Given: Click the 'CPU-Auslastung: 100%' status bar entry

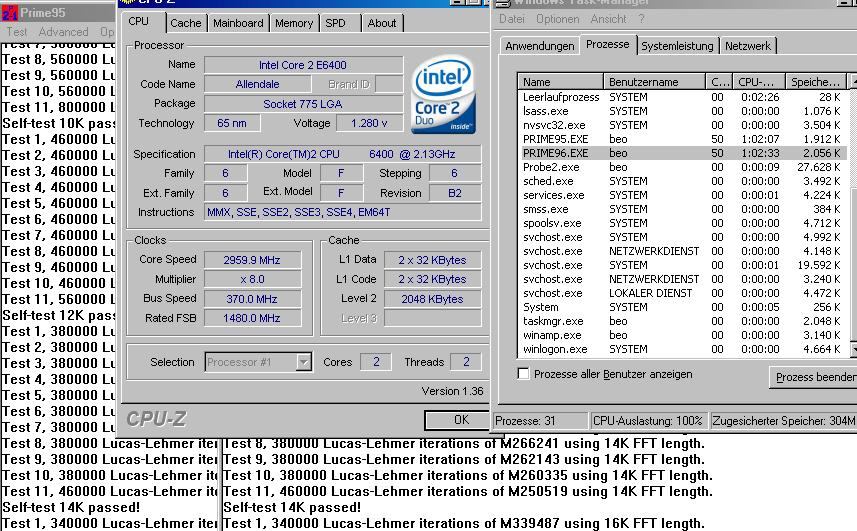Looking at the screenshot, I should tap(648, 421).
